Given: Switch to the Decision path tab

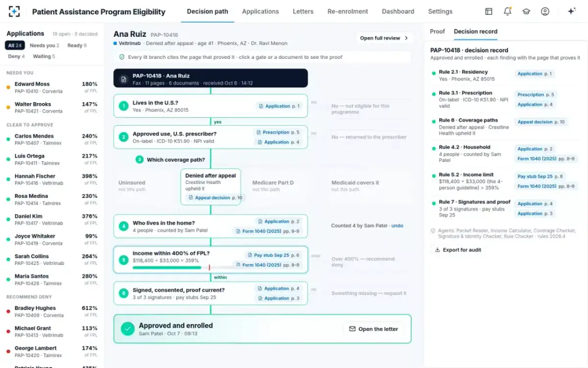Looking at the screenshot, I should (207, 11).
